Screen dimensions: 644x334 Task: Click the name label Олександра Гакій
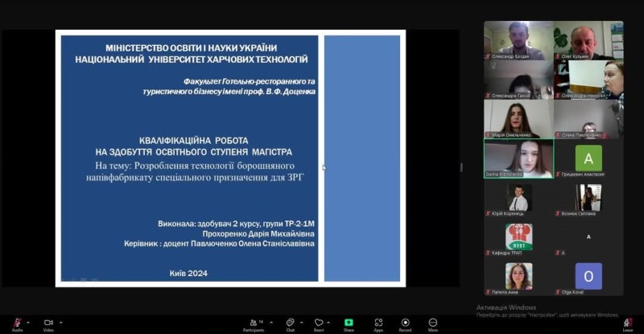pyautogui.click(x=510, y=96)
